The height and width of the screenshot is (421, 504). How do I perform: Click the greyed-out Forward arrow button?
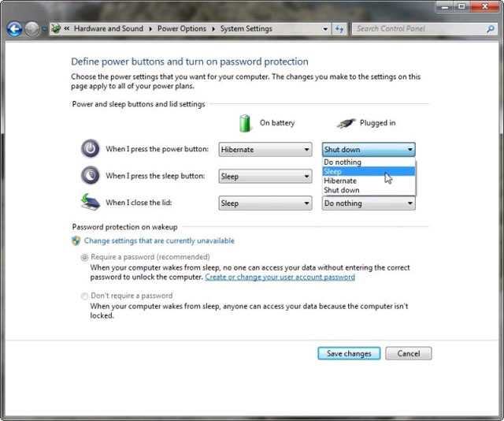(x=32, y=29)
